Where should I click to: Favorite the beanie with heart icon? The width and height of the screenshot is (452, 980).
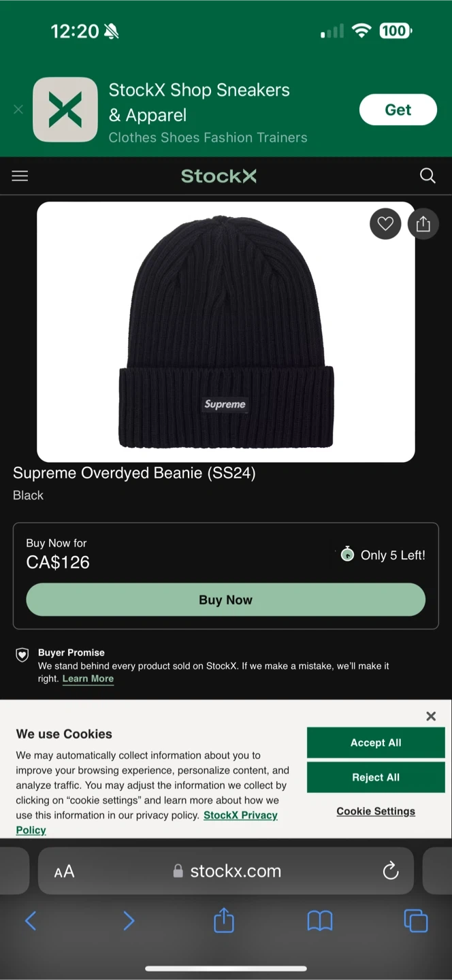[385, 223]
